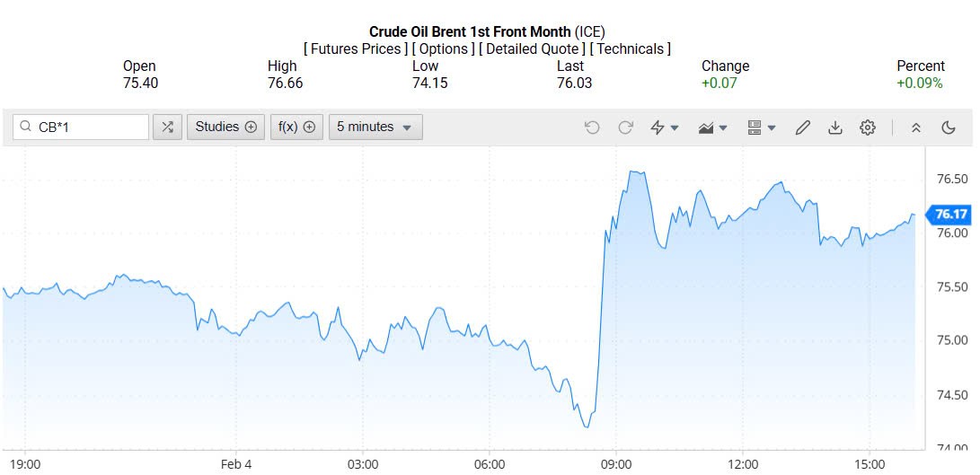Viewport: 980px width, 475px height.
Task: Open chart settings gear
Action: [x=868, y=128]
